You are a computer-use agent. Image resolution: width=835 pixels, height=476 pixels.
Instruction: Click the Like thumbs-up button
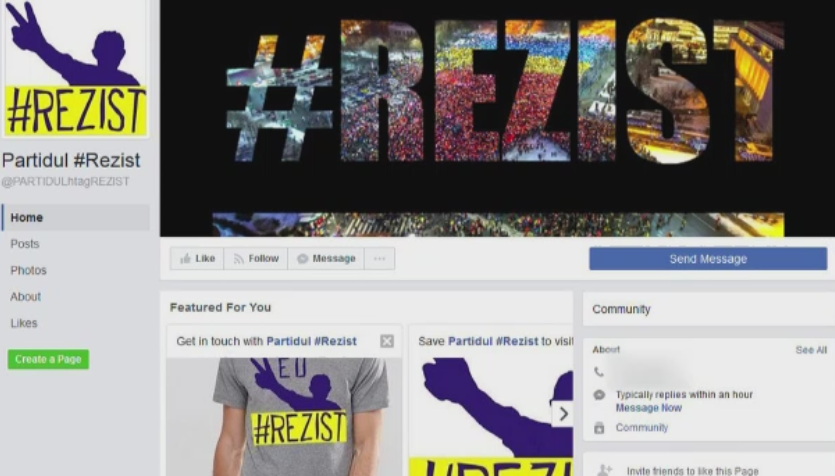[197, 259]
